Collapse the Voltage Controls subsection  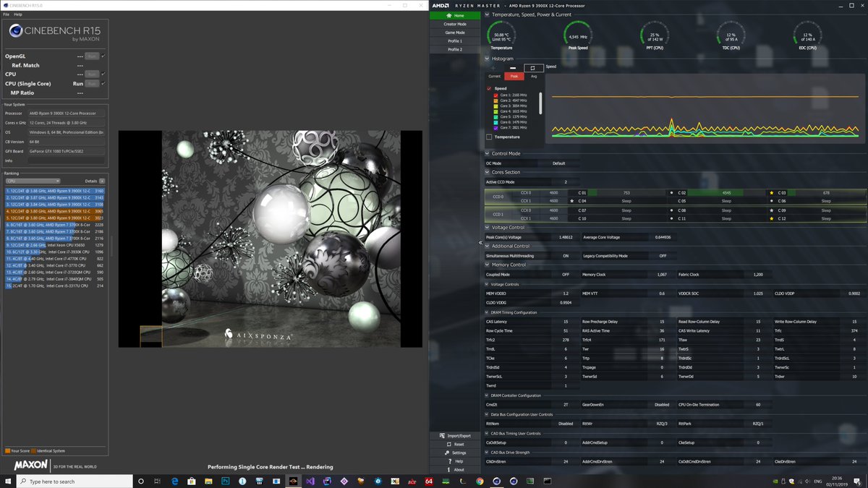[488, 284]
